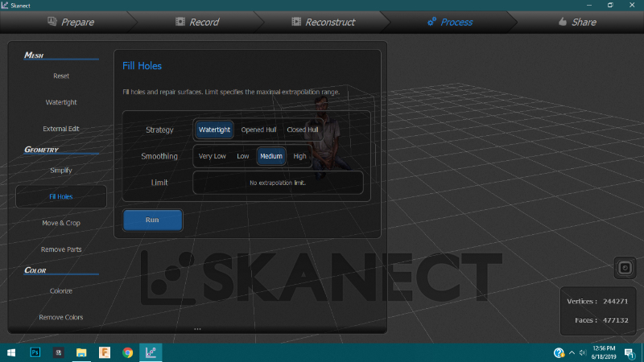Viewport: 644px width, 362px height.
Task: Click the Process gears icon
Action: [x=431, y=22]
